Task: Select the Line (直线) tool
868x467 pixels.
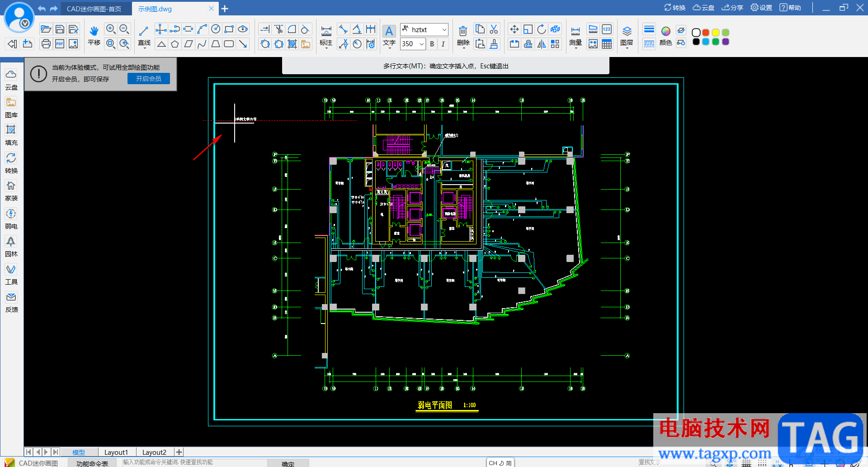Action: [x=144, y=35]
